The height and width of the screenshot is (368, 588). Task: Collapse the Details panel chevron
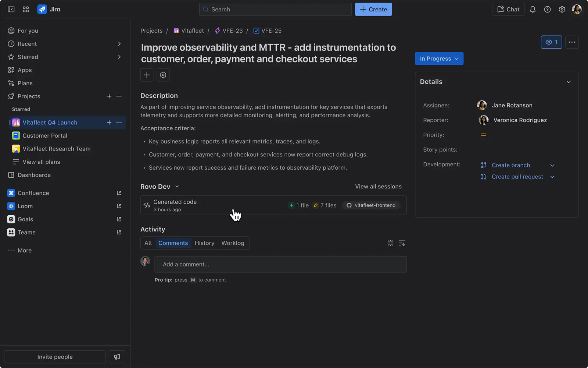(x=569, y=82)
